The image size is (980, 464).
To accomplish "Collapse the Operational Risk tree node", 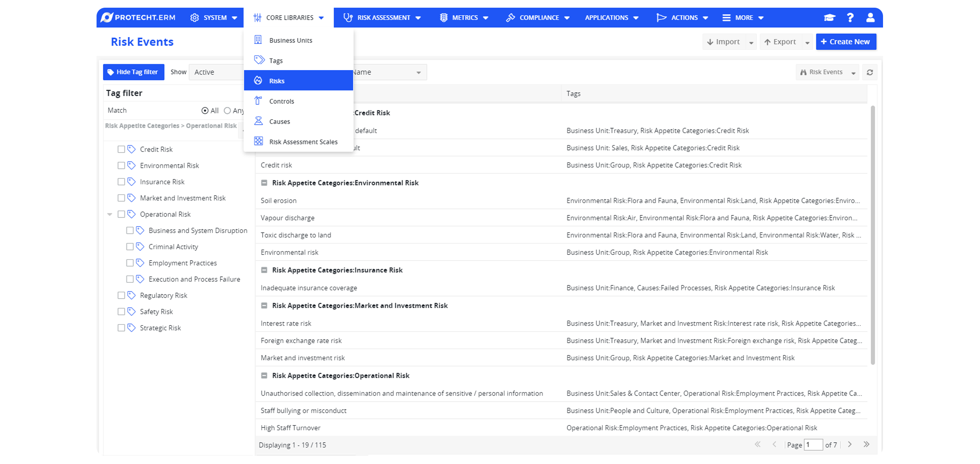I will [110, 214].
